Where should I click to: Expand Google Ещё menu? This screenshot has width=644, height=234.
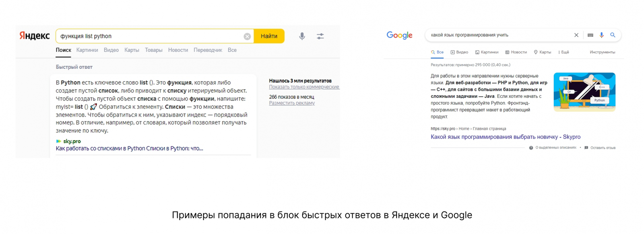(563, 52)
